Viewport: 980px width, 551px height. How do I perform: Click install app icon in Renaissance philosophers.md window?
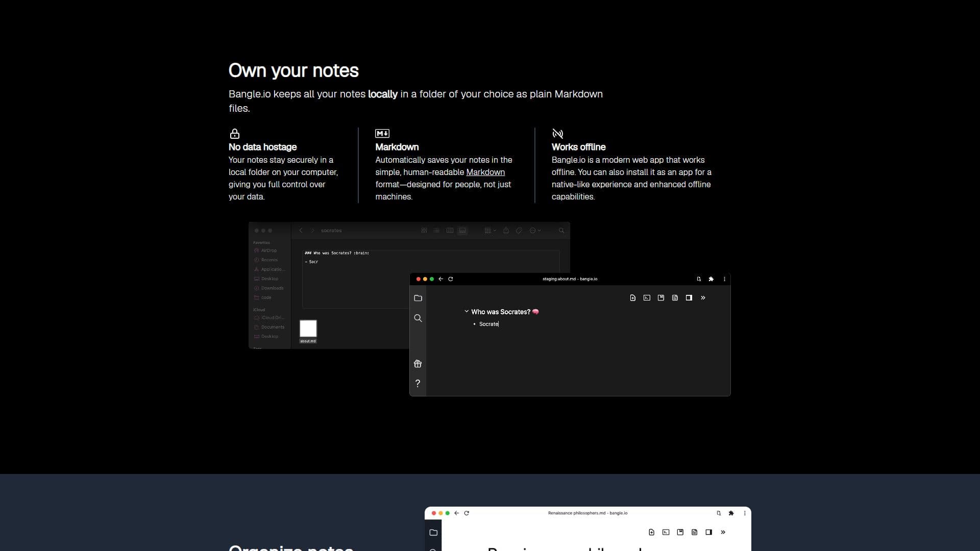(719, 513)
